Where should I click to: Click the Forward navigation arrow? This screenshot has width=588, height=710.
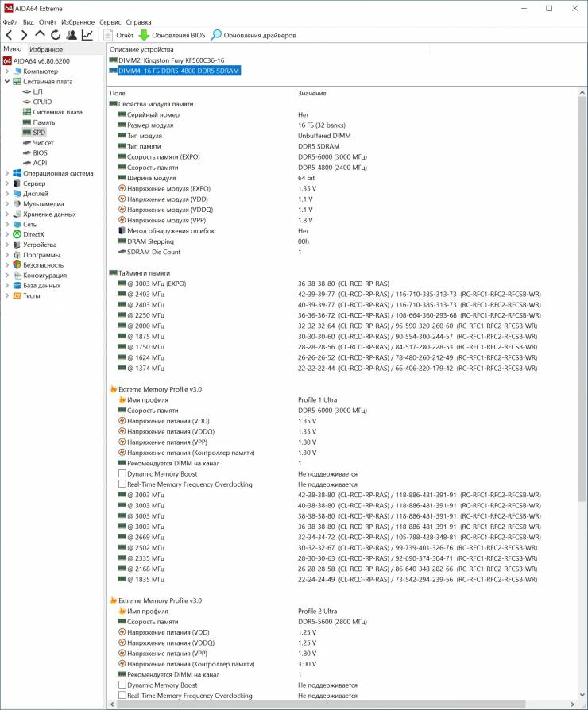click(24, 35)
